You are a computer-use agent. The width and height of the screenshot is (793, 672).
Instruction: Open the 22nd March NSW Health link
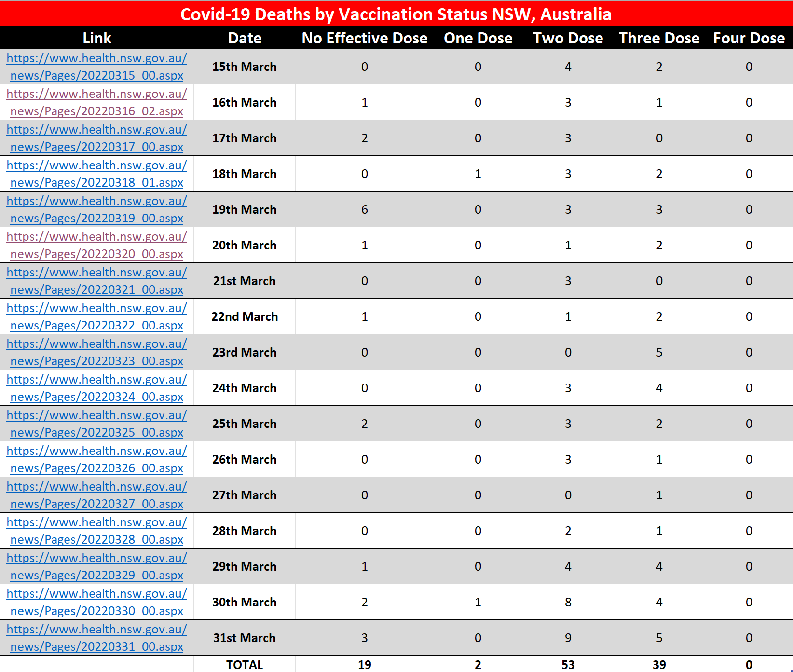coord(97,316)
